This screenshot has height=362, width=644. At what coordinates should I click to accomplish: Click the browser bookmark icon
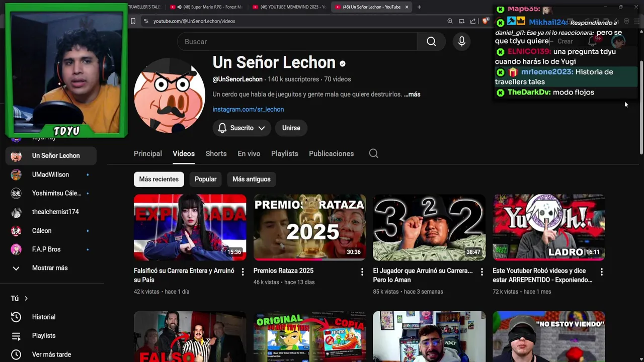point(133,21)
